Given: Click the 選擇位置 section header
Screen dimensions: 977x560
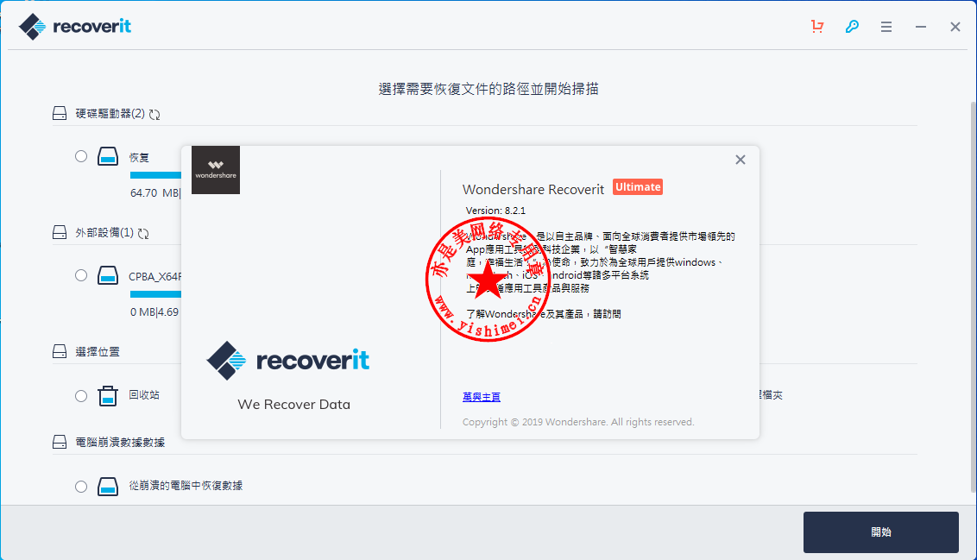Looking at the screenshot, I should click(98, 352).
